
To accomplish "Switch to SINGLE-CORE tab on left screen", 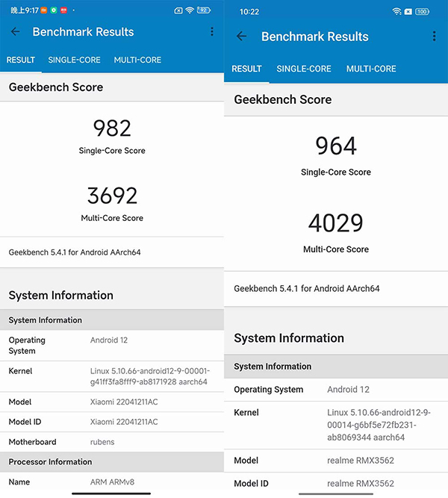I will (74, 60).
